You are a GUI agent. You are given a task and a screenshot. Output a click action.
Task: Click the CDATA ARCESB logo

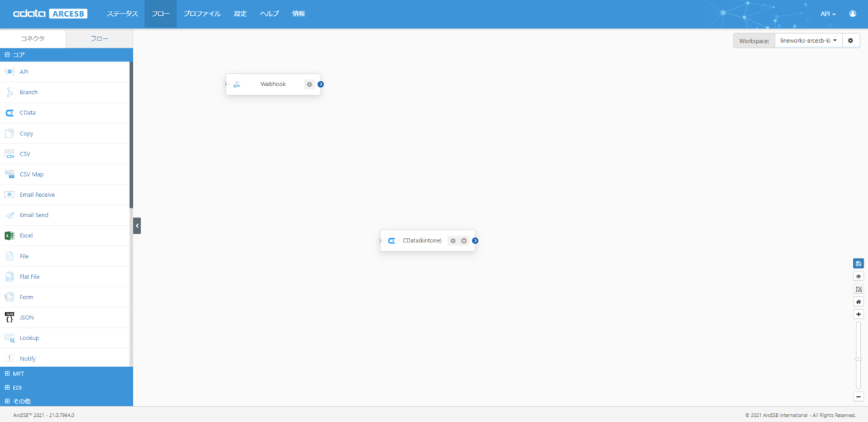(50, 14)
